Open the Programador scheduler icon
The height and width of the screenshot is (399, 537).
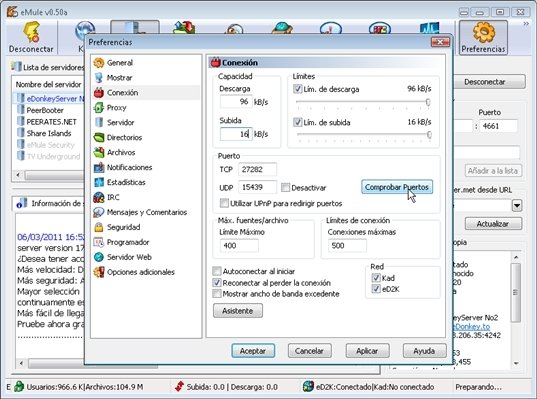click(99, 242)
